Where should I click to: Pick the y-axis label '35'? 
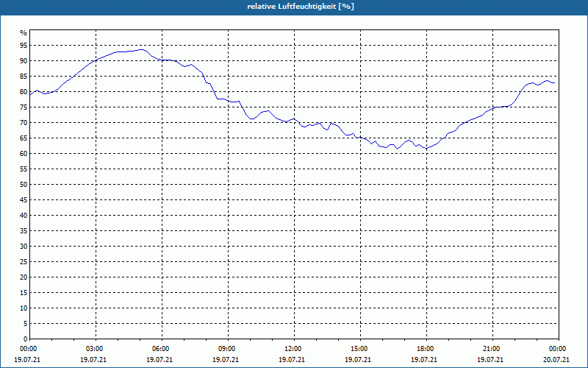pos(24,231)
